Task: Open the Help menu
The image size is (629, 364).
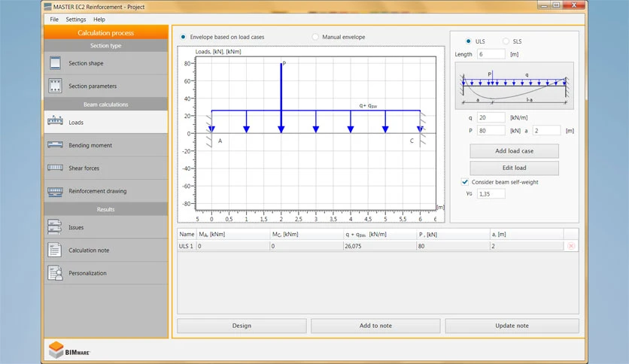Action: coord(99,20)
